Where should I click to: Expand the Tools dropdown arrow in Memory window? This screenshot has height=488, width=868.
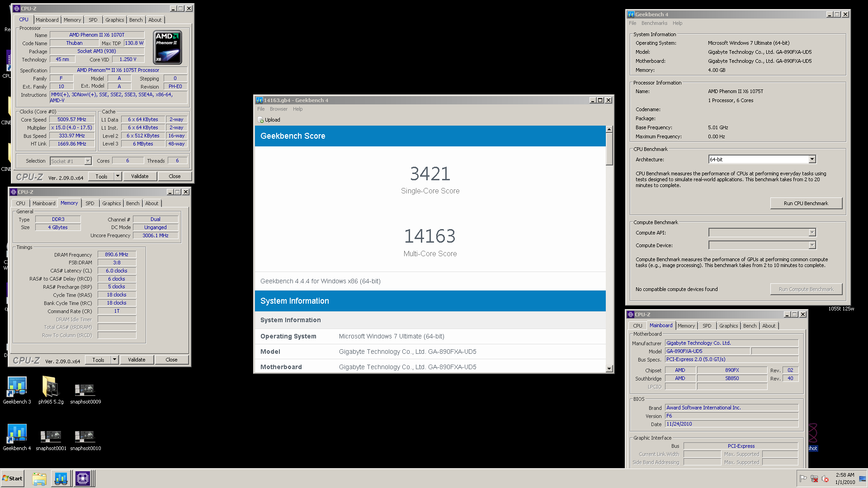pos(114,360)
